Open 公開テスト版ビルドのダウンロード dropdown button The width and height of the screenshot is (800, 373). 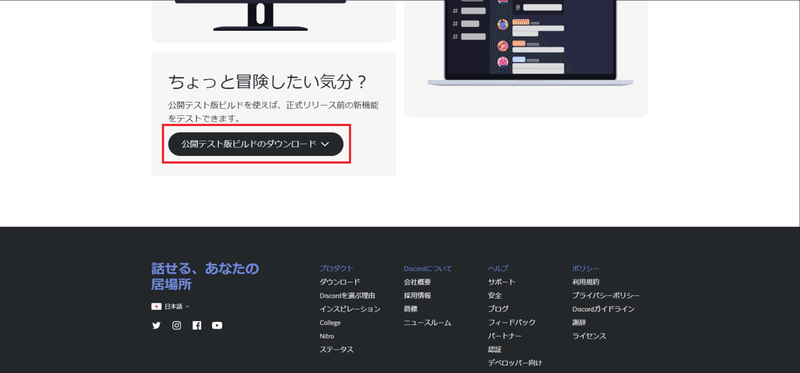256,144
